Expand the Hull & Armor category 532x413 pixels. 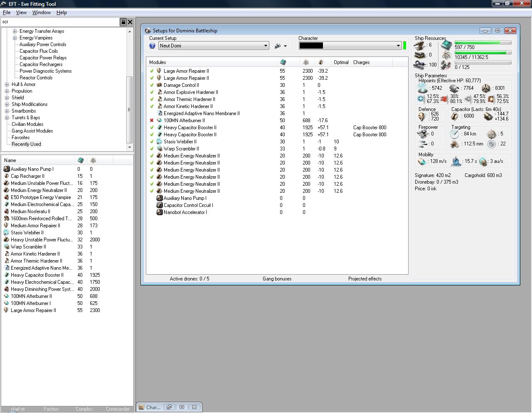[7, 84]
